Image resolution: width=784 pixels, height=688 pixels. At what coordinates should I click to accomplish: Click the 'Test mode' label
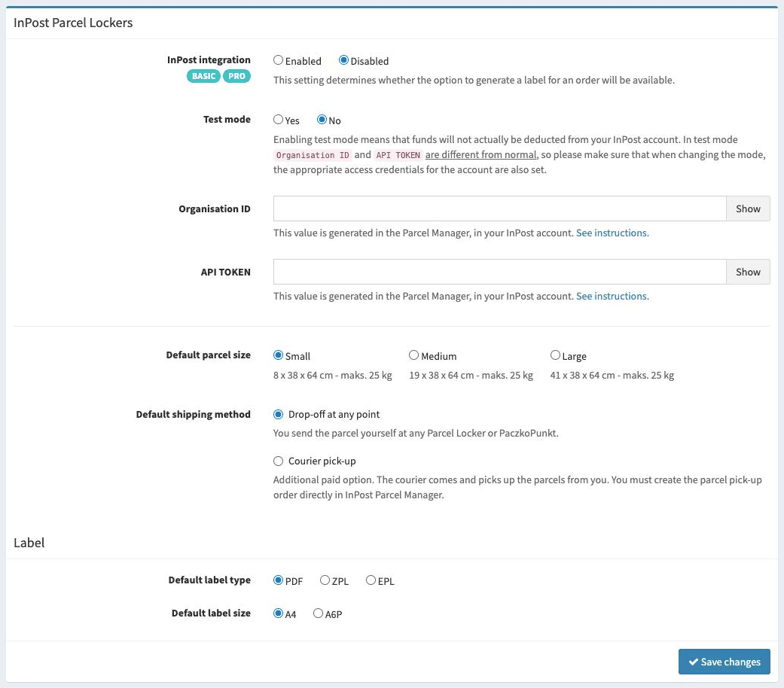227,120
